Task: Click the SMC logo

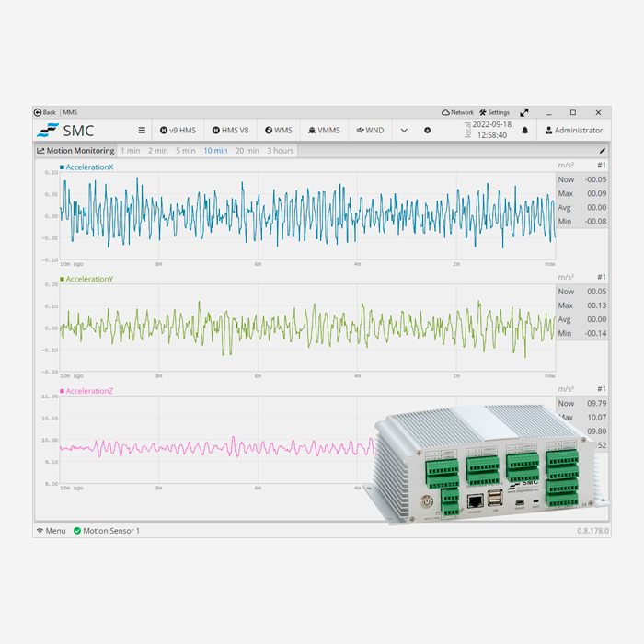Action: click(x=65, y=131)
